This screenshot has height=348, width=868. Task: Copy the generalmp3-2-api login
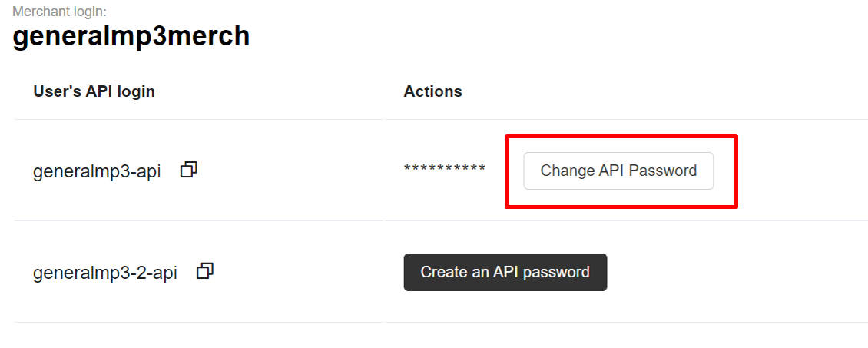point(205,271)
